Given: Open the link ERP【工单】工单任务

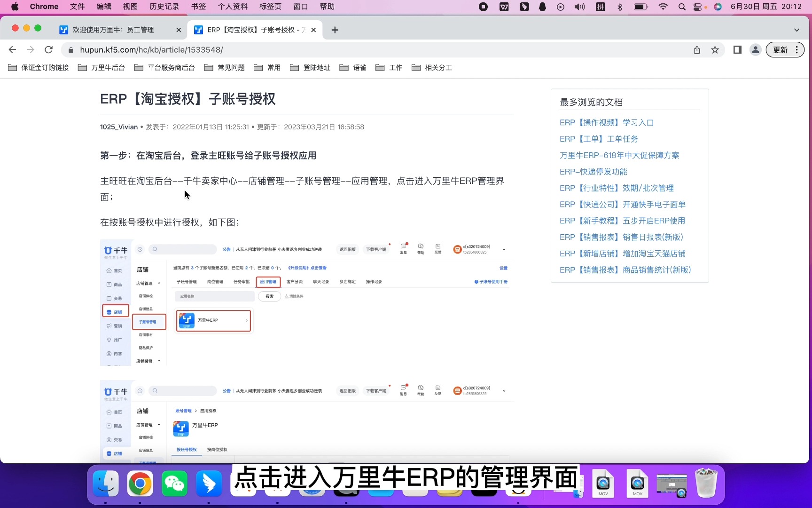Looking at the screenshot, I should click(x=599, y=139).
